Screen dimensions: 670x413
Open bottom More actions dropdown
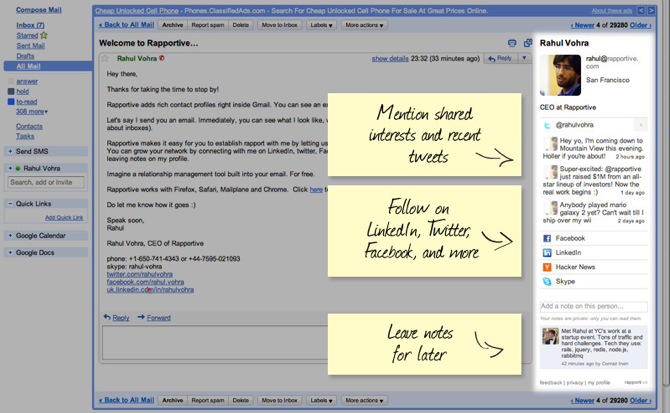364,401
